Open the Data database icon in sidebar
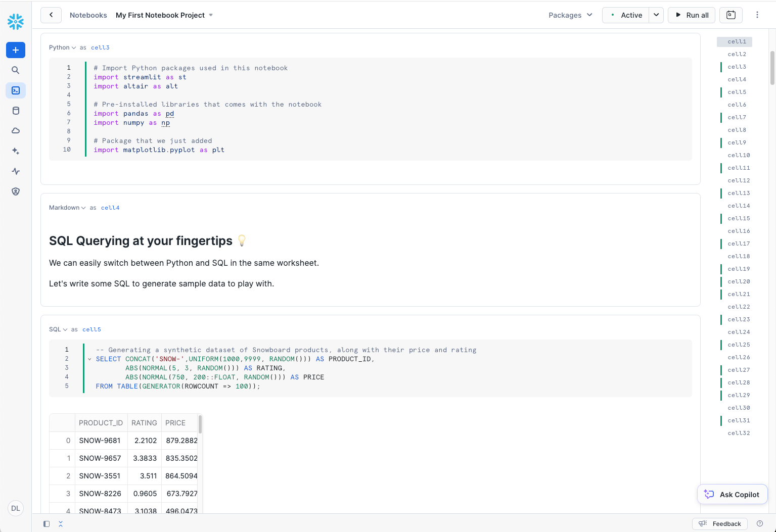The height and width of the screenshot is (532, 776). point(16,111)
